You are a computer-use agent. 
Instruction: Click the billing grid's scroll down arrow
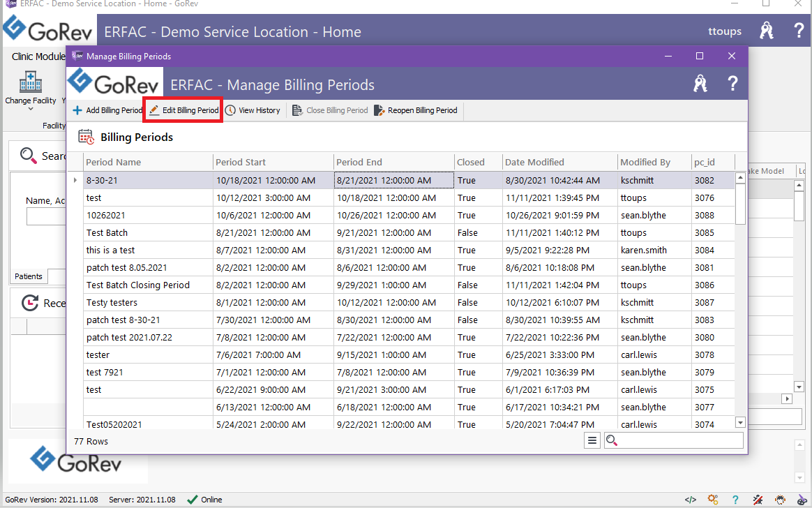click(x=741, y=423)
